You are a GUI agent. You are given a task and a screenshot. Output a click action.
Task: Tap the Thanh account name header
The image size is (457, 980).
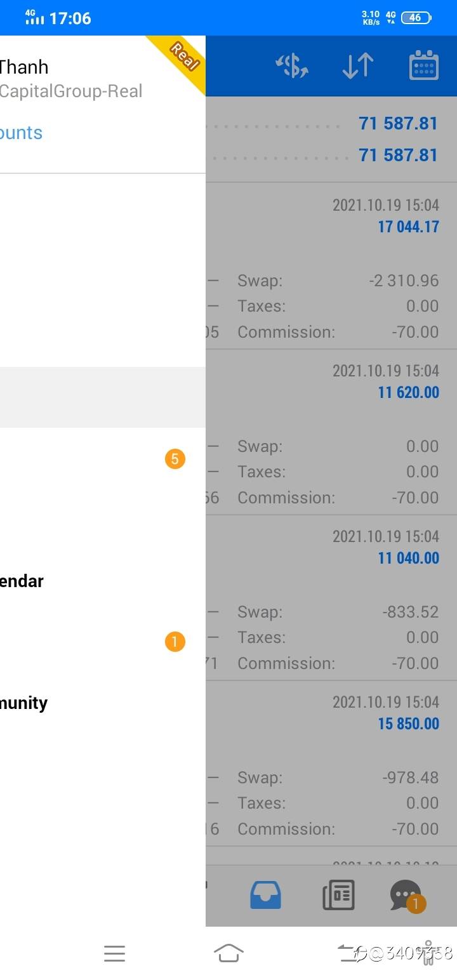tap(24, 67)
